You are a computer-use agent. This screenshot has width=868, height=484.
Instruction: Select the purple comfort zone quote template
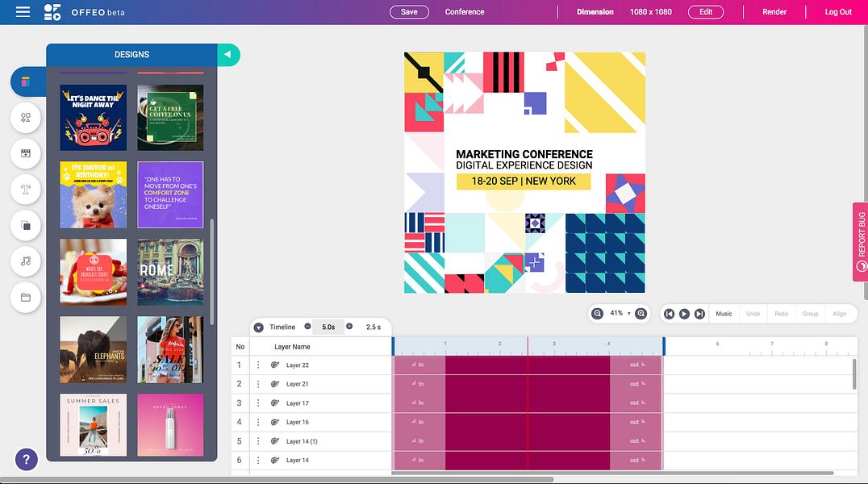170,195
